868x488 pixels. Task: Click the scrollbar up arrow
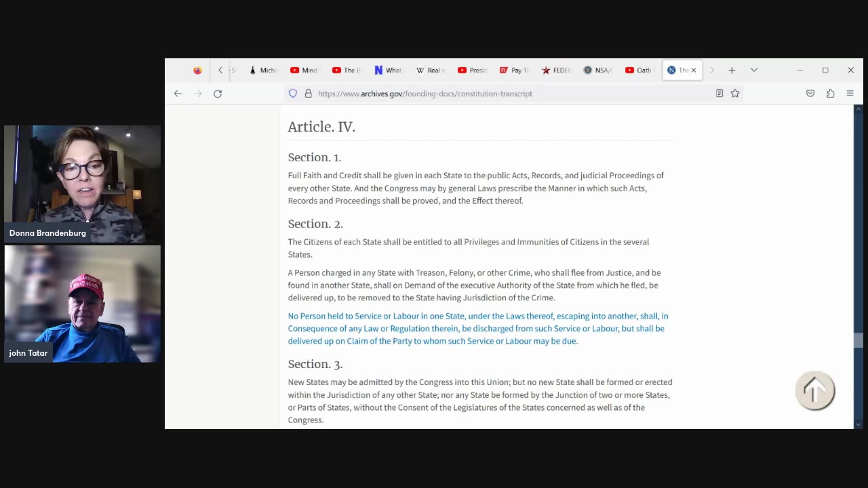858,108
